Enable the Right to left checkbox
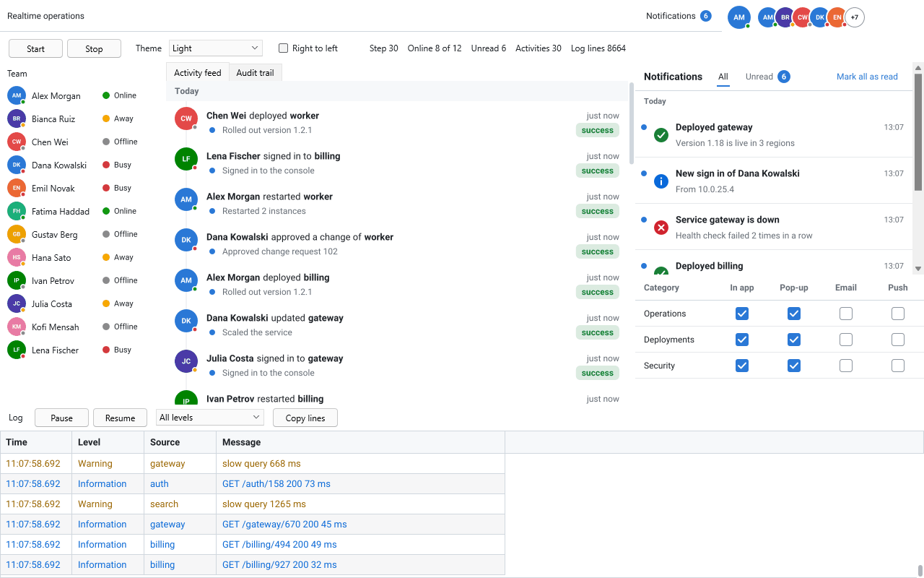 [x=284, y=48]
